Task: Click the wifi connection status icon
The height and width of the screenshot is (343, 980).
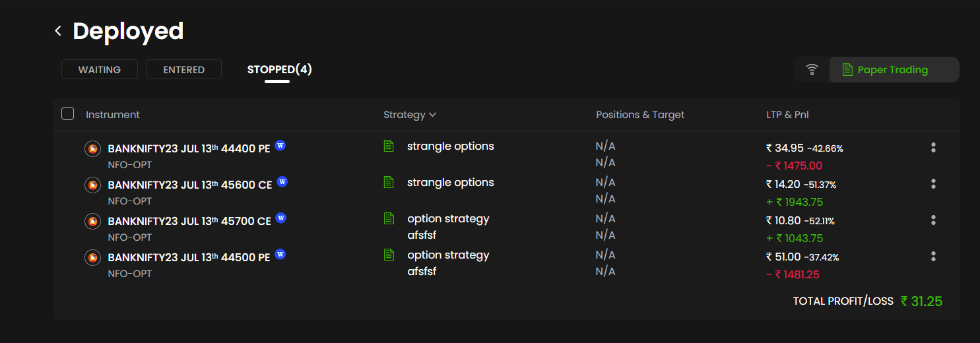Action: pos(812,69)
